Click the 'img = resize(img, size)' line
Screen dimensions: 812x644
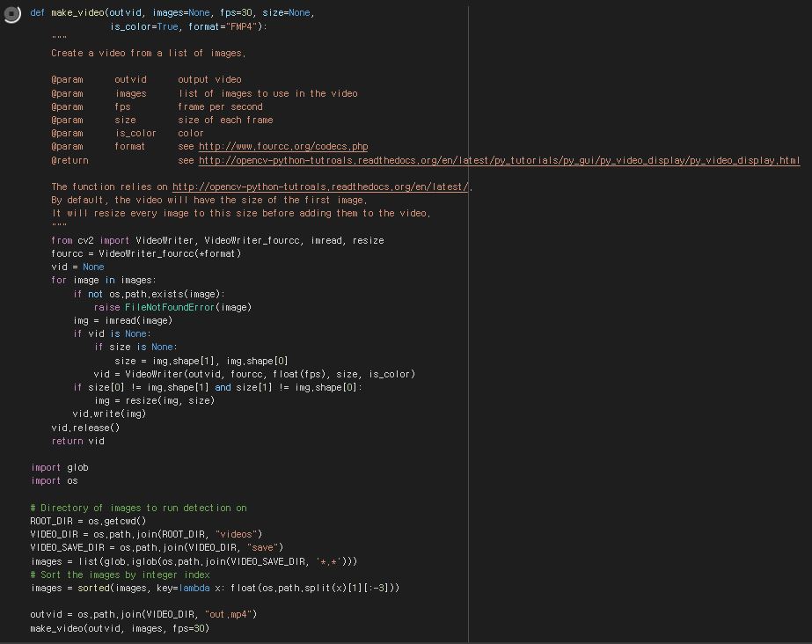(x=154, y=400)
